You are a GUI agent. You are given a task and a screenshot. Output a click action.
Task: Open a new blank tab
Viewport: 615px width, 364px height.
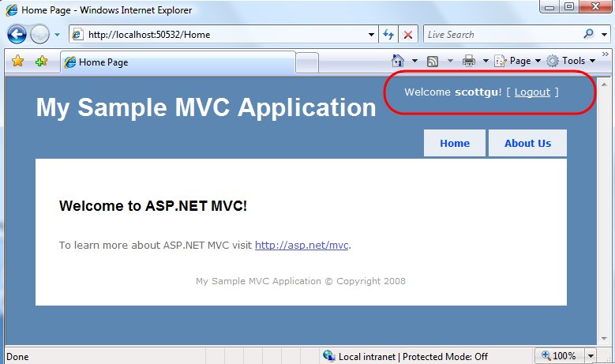(307, 62)
